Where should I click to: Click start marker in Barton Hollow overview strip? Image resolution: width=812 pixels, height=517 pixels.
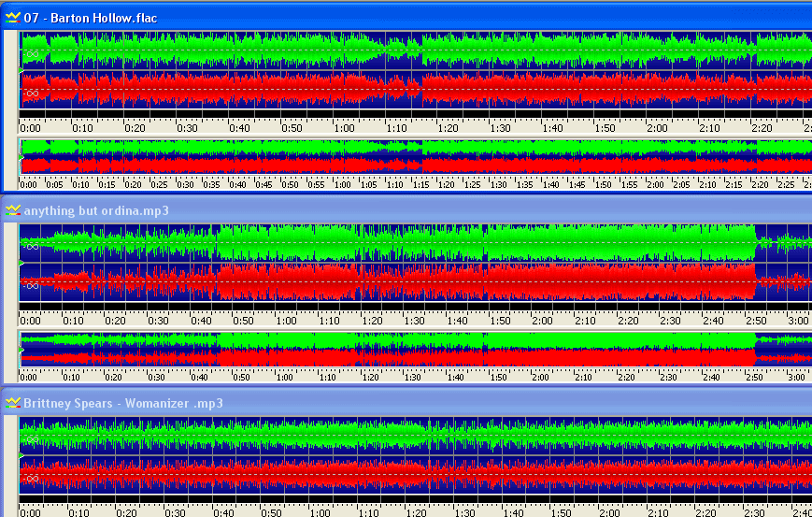21,157
